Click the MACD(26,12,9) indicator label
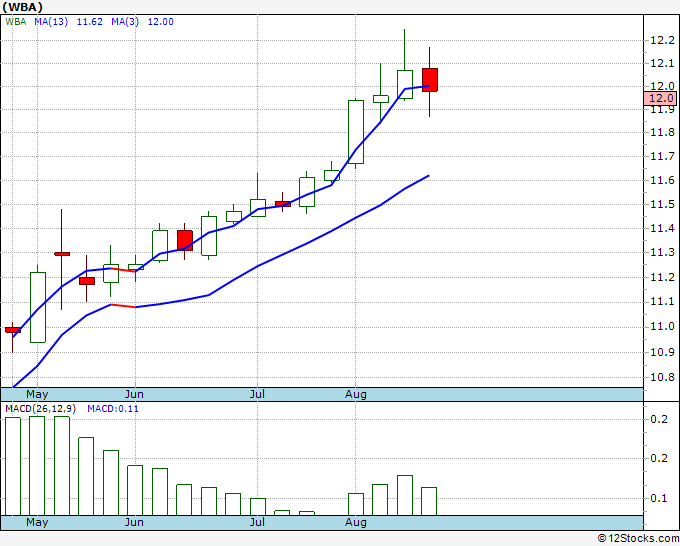The height and width of the screenshot is (546, 680). (x=40, y=409)
